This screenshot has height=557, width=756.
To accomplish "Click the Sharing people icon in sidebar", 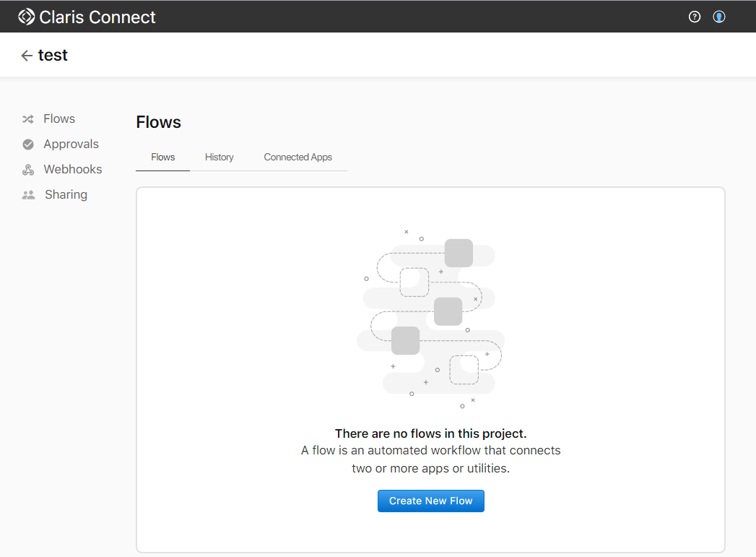I will coord(28,195).
